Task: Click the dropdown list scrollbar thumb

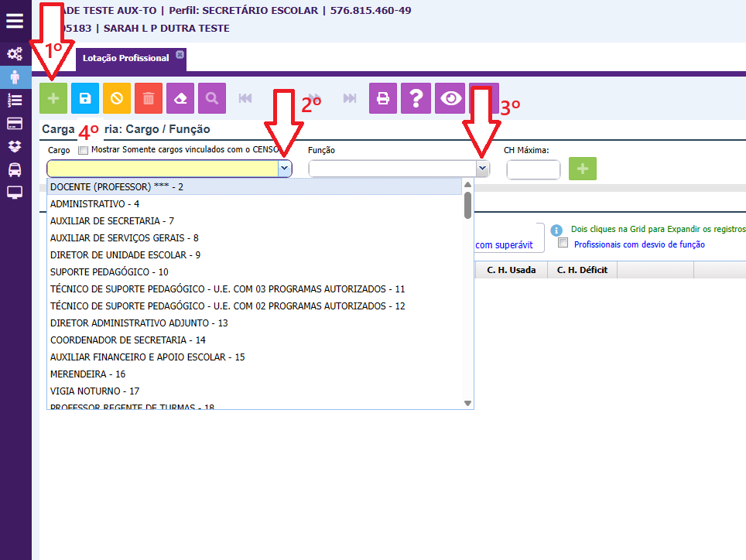Action: 467,206
